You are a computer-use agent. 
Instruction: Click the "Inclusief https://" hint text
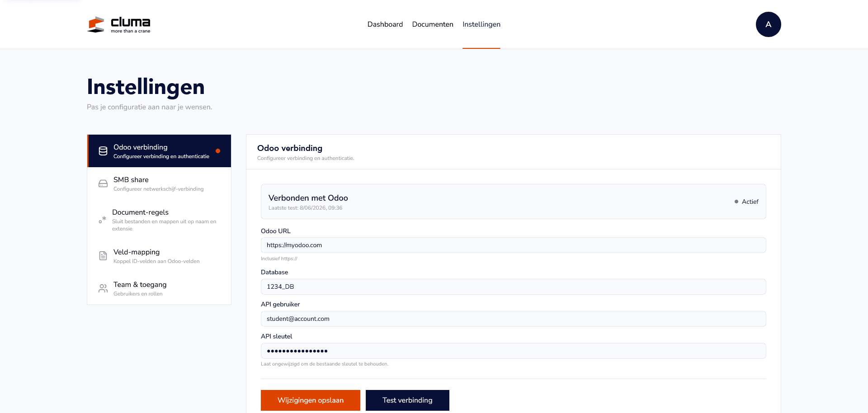(x=279, y=258)
